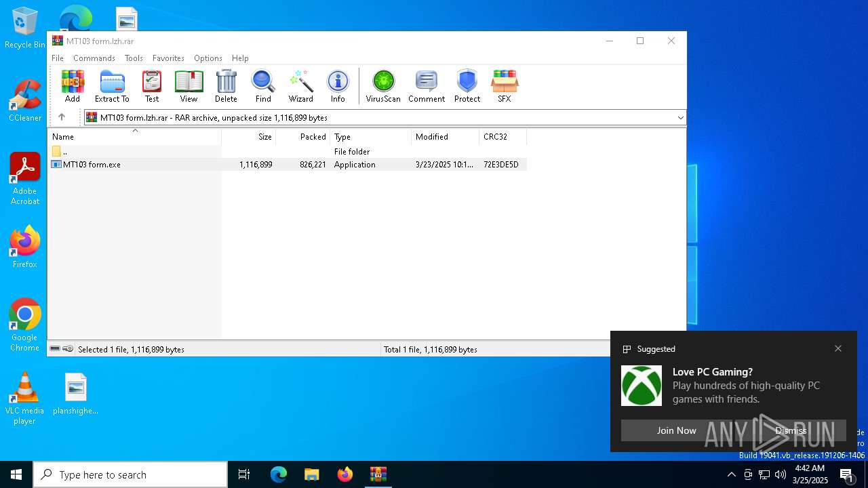Open the Favorites menu
Screen dimensions: 868x488
pos(168,58)
